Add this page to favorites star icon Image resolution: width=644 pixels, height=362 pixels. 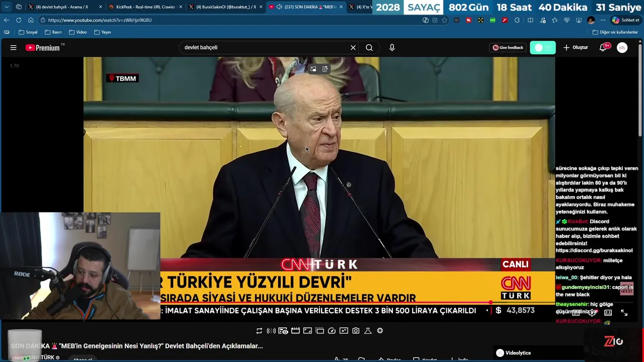[x=444, y=20]
